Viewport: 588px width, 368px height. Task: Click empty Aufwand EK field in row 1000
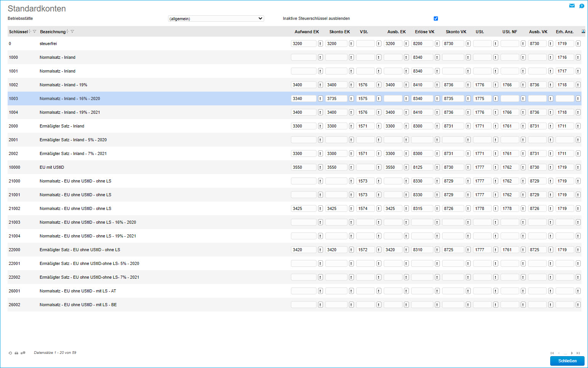303,57
